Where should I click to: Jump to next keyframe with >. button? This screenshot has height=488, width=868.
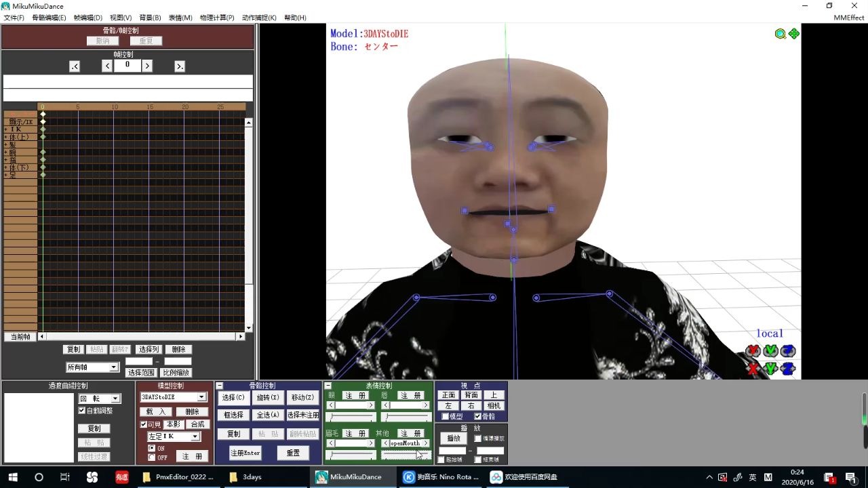point(180,66)
